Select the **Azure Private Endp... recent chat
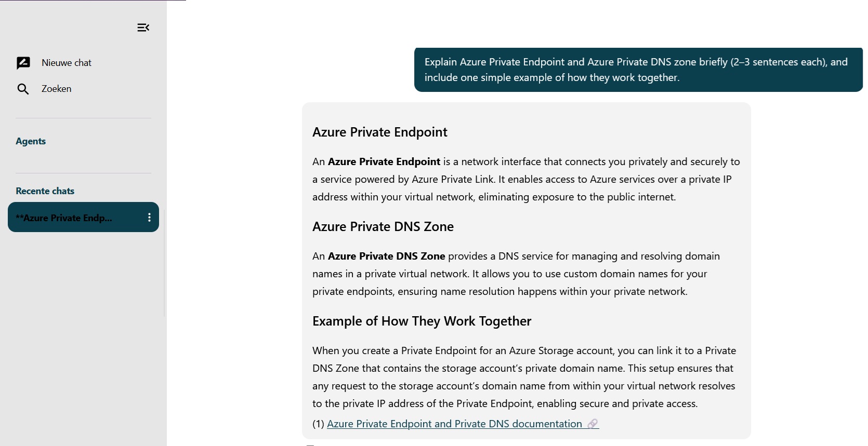 coord(64,218)
